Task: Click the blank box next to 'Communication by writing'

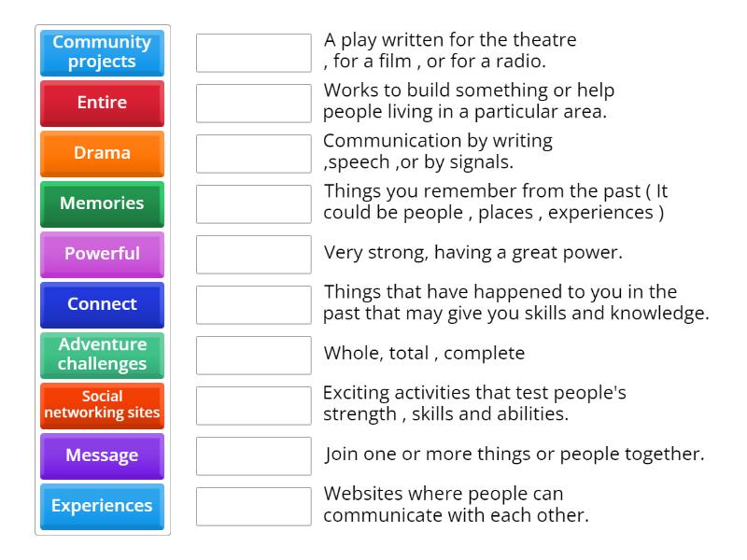Action: [253, 153]
